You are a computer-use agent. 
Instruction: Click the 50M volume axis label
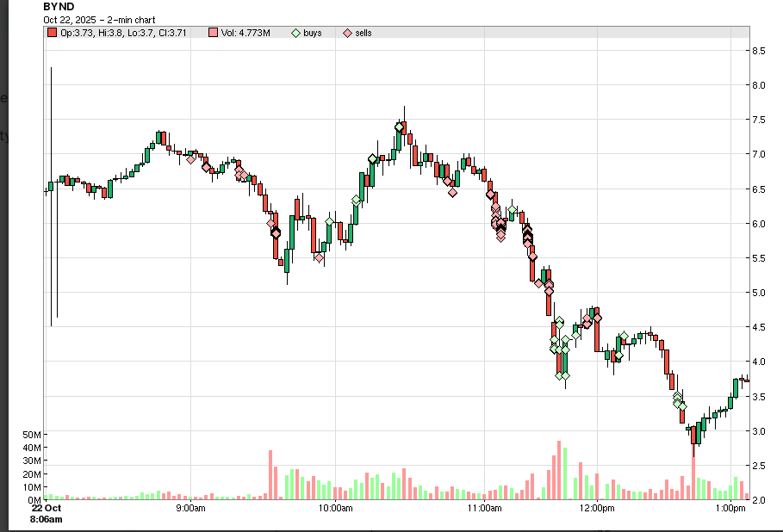click(x=32, y=435)
